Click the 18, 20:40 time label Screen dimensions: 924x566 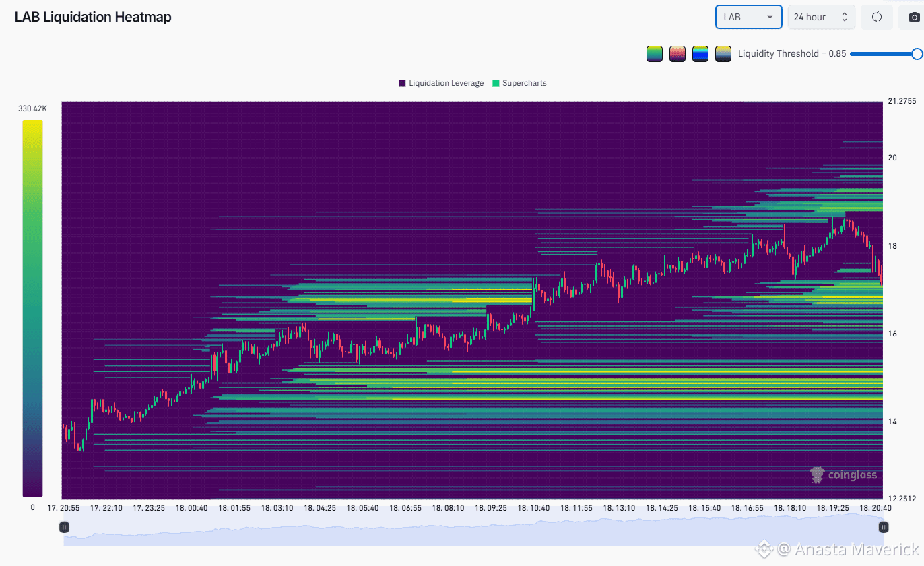(876, 508)
